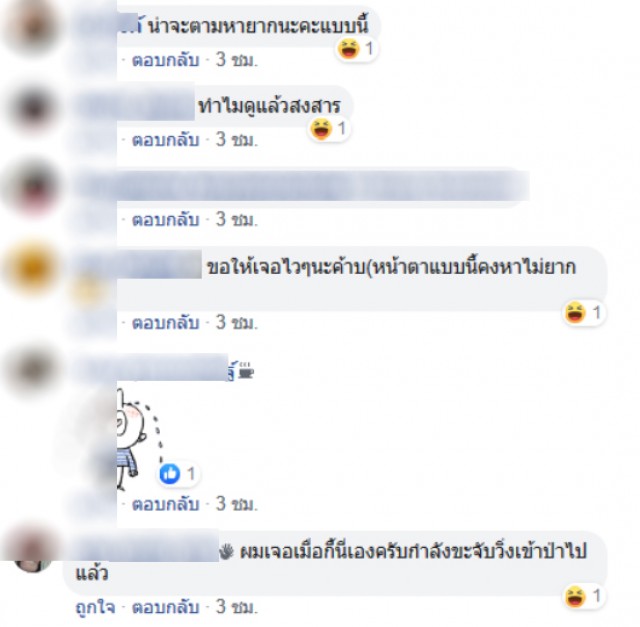Image resolution: width=640 pixels, height=627 pixels.
Task: Click the 3 ชม. timestamp on first comment
Action: (x=237, y=60)
